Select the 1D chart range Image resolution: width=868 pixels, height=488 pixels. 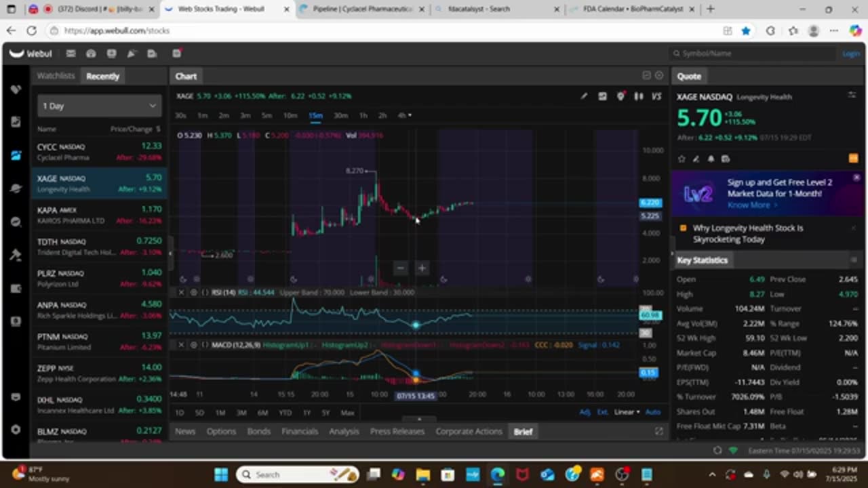pos(180,412)
